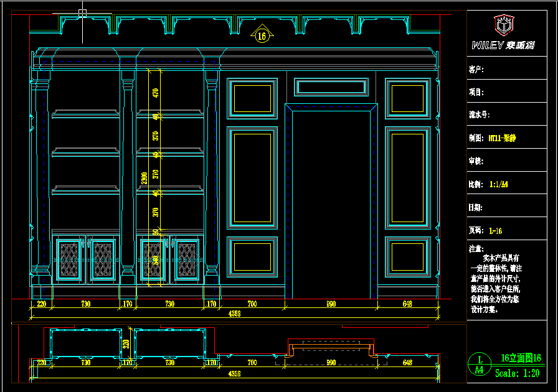Select the 页码: label
Screen dimensions: 558x392
point(476,230)
